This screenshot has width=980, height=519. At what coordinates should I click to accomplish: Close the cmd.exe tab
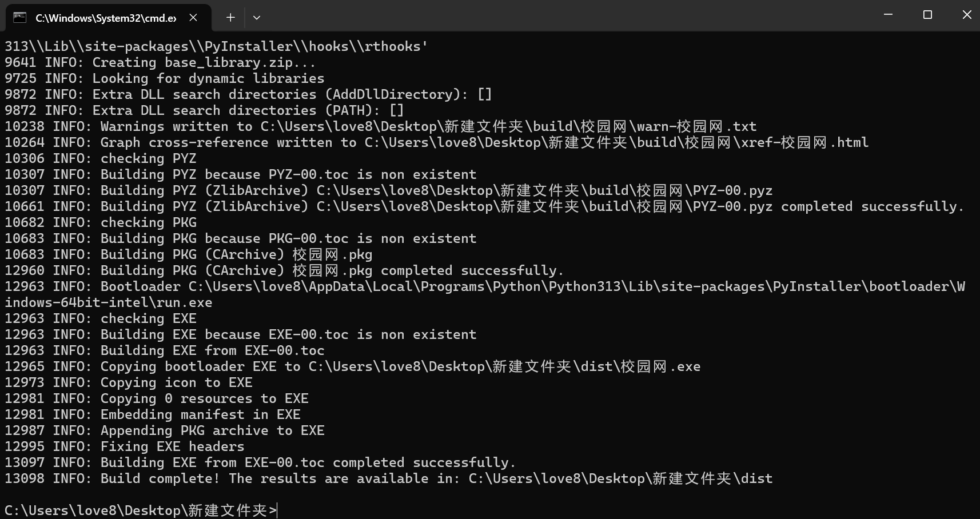193,18
